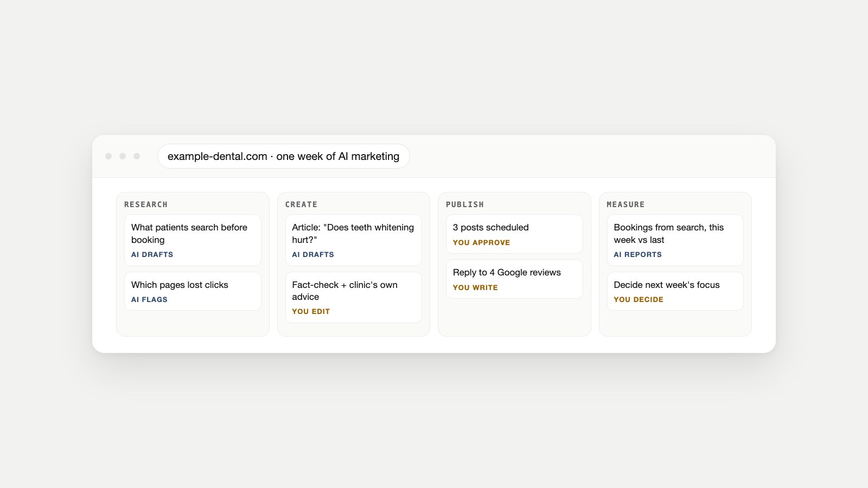Click the example-dental.com address bar
The width and height of the screenshot is (868, 488).
[x=283, y=156]
